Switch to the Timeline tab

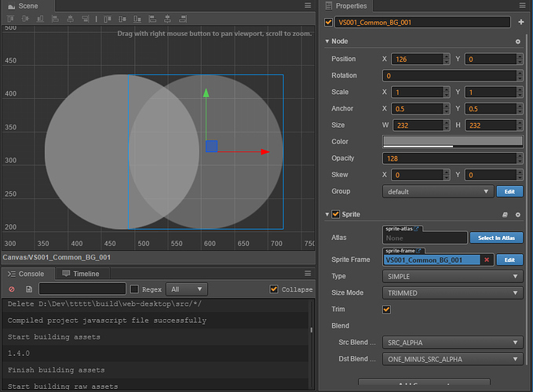(81, 274)
